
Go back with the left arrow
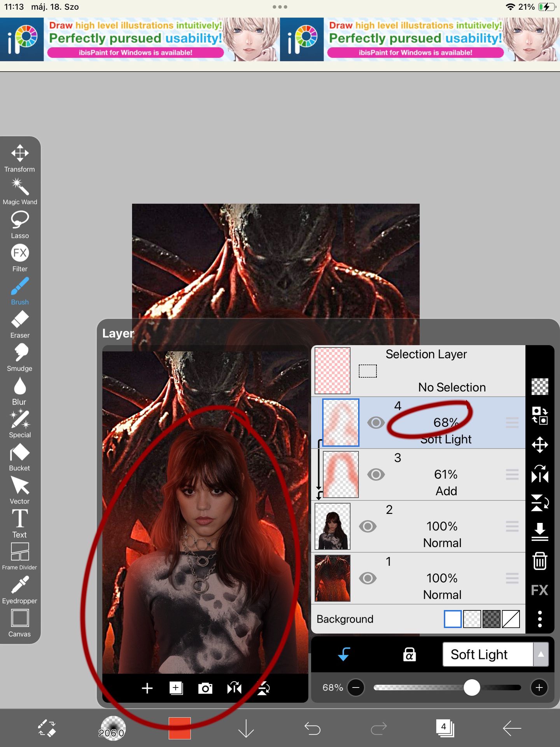click(512, 728)
